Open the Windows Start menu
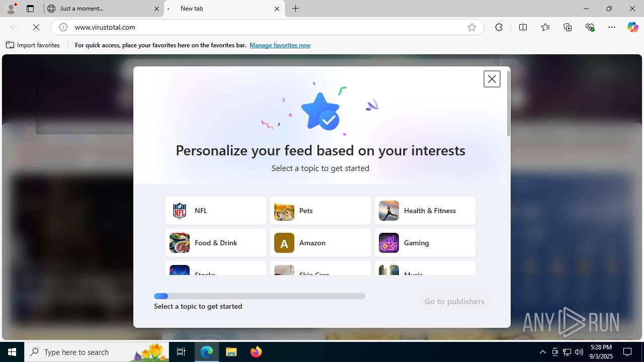The image size is (644, 362). point(12,352)
